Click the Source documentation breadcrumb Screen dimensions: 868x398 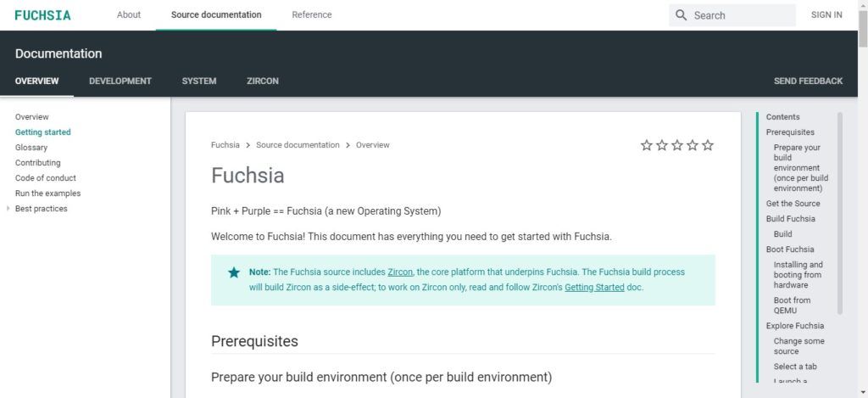pyautogui.click(x=298, y=144)
